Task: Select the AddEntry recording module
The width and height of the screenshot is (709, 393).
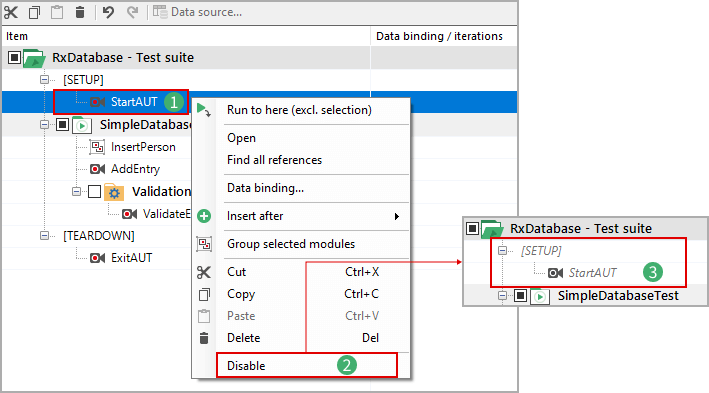Action: click(x=135, y=169)
